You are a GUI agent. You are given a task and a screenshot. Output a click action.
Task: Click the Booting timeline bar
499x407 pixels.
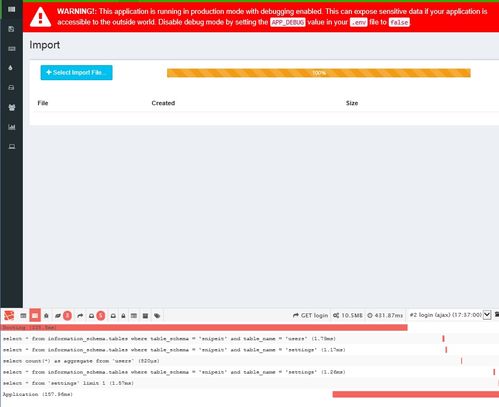tap(204, 328)
